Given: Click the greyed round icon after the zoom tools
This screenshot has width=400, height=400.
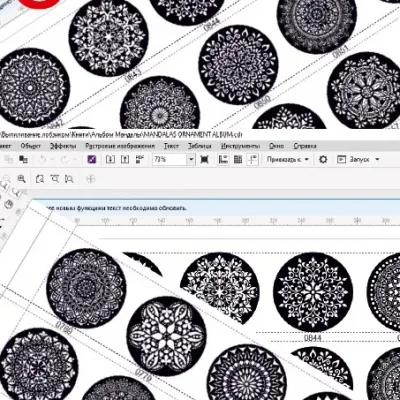Looking at the screenshot, I should (x=90, y=179).
